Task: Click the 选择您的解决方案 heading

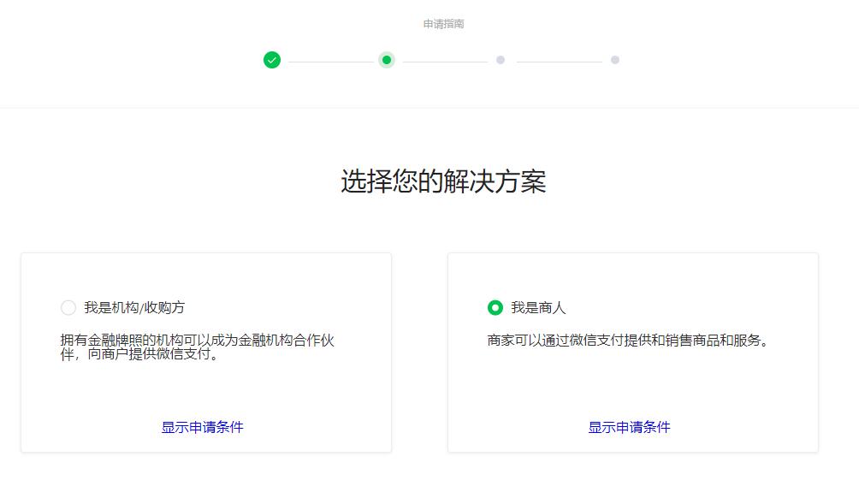Action: tap(444, 181)
